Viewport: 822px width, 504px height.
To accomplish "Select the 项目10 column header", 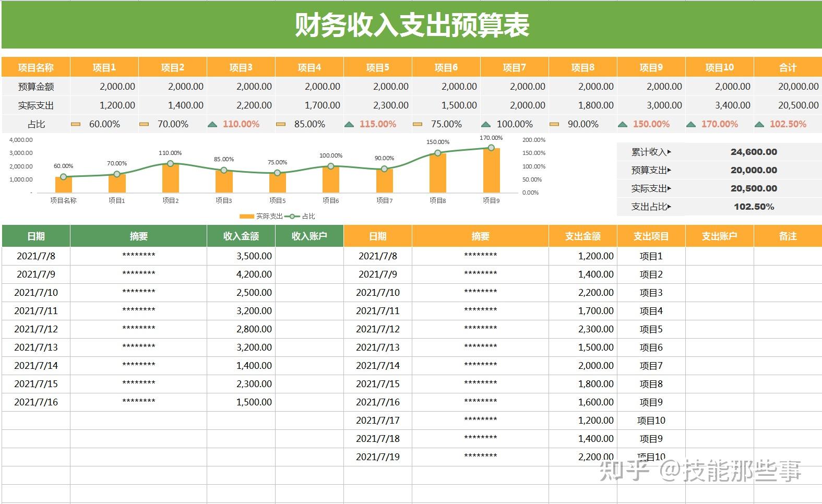I will tap(720, 67).
